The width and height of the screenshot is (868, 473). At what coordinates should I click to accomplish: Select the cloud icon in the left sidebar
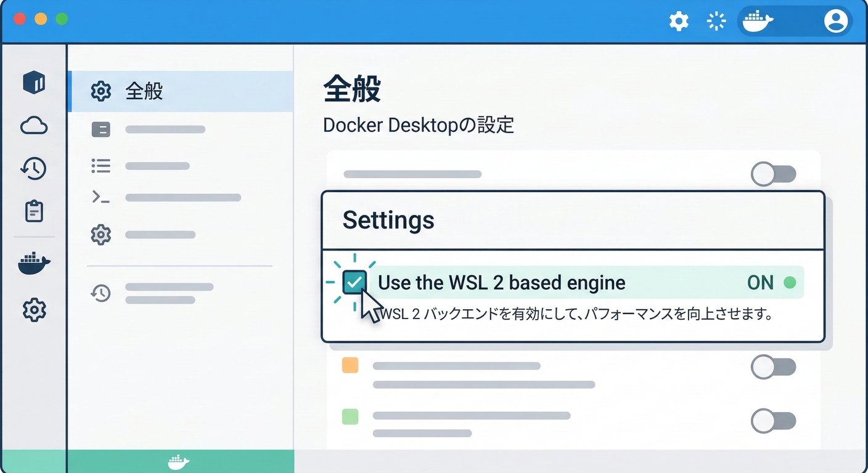(x=34, y=125)
